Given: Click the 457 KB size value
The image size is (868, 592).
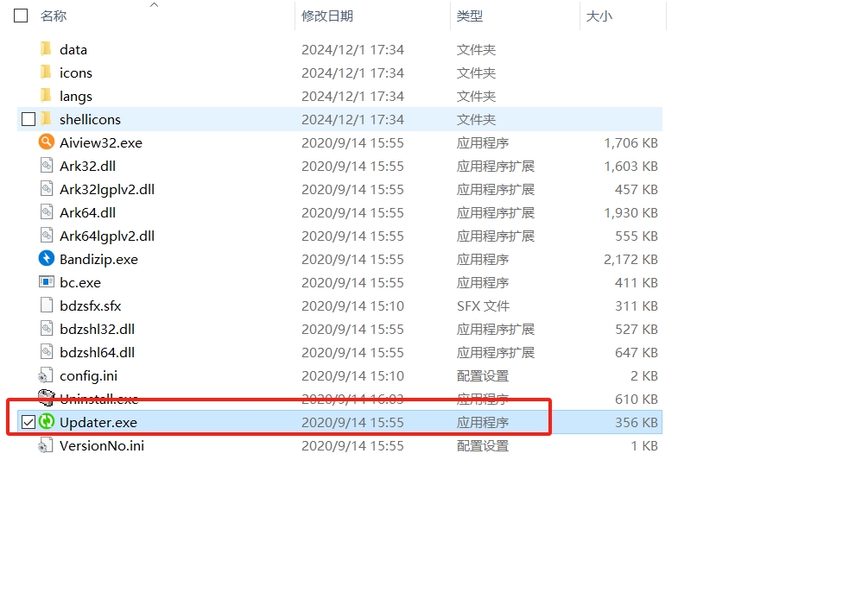Looking at the screenshot, I should click(636, 189).
